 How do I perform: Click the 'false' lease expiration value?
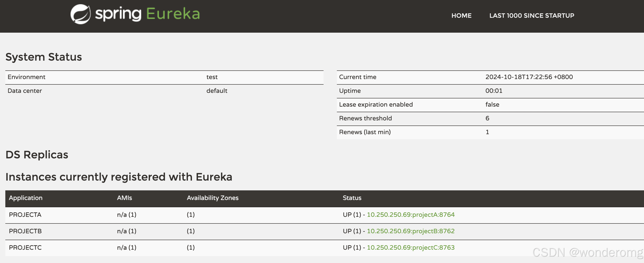click(492, 105)
